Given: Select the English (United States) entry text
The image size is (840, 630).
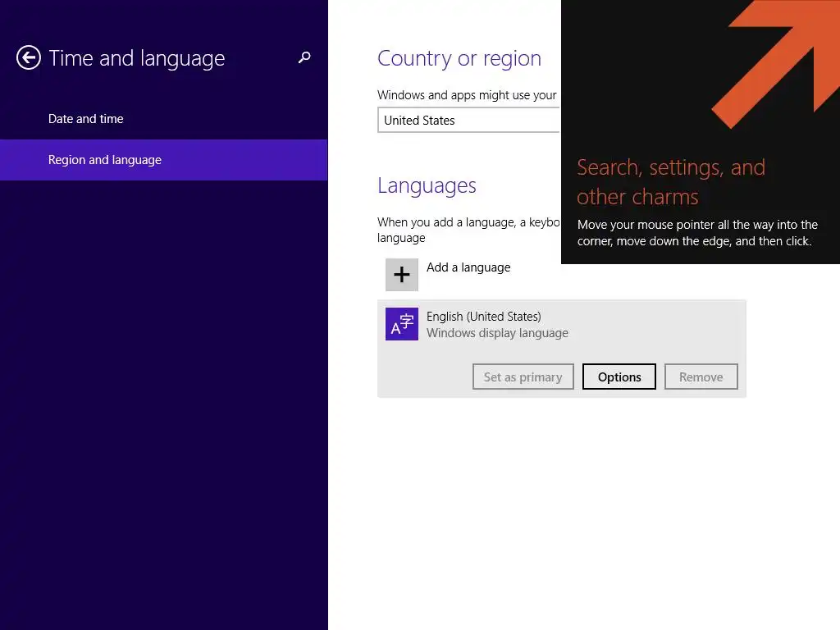Looking at the screenshot, I should tap(484, 317).
